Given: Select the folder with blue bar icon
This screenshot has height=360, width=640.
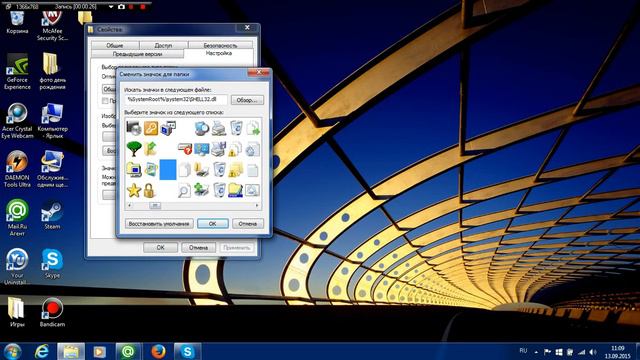Looking at the screenshot, I should (x=236, y=190).
